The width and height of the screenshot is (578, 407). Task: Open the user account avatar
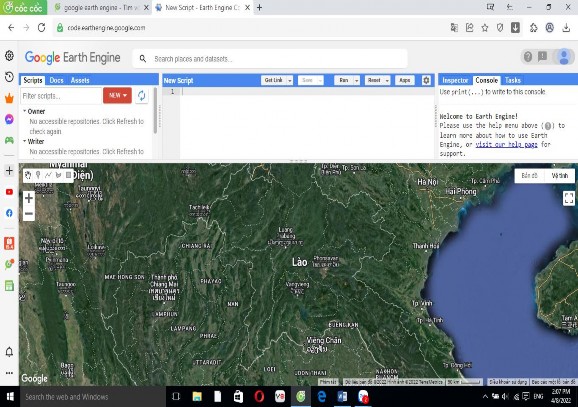click(x=564, y=57)
